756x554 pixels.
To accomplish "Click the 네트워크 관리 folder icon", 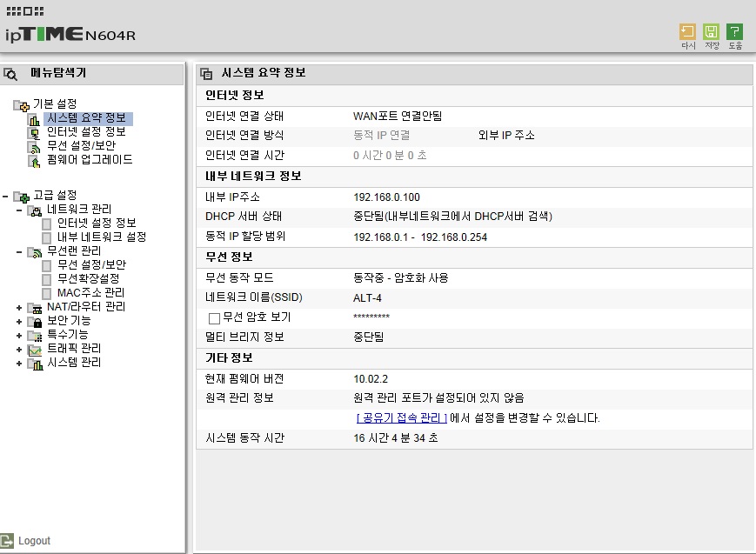I will click(35, 210).
